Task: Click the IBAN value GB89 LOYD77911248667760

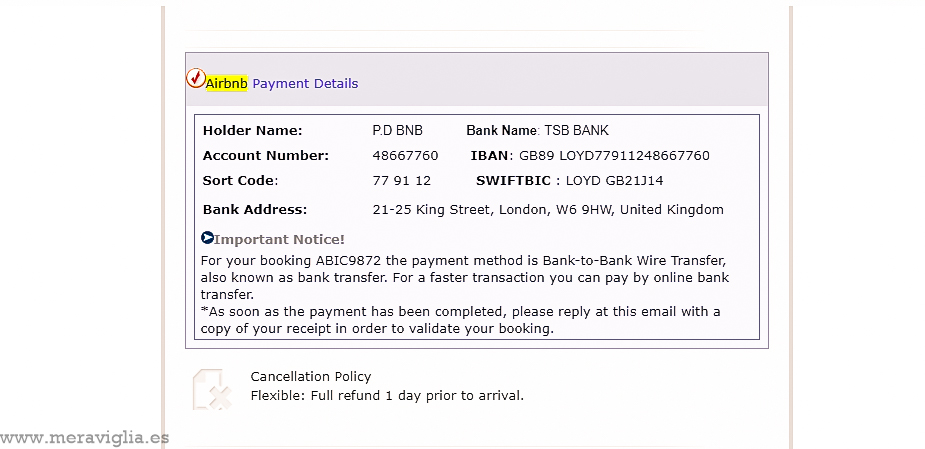Action: click(614, 155)
